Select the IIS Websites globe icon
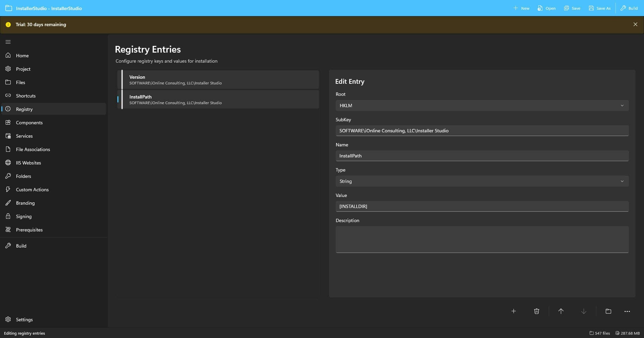This screenshot has height=338, width=644. coord(8,162)
